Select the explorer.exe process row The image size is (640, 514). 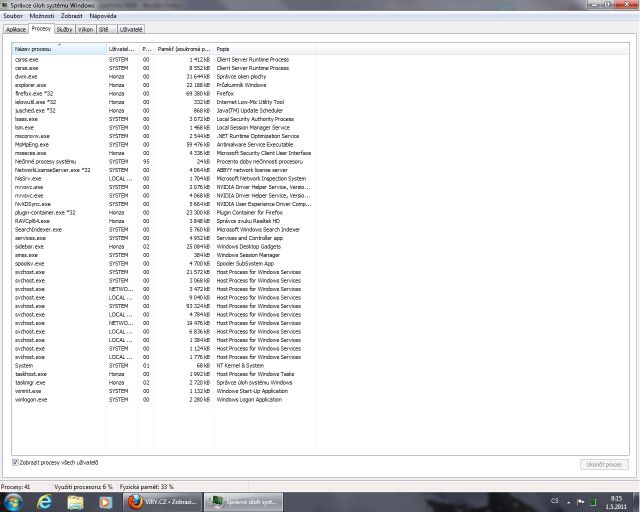tap(163, 85)
